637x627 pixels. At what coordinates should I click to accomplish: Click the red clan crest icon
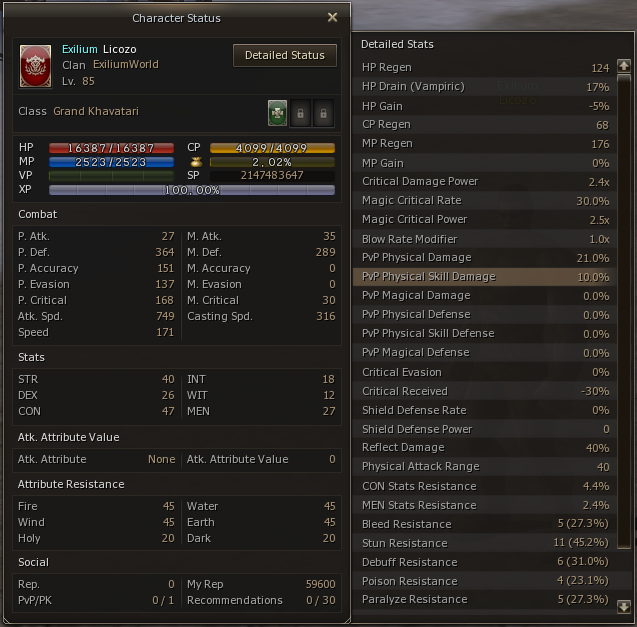[35, 66]
